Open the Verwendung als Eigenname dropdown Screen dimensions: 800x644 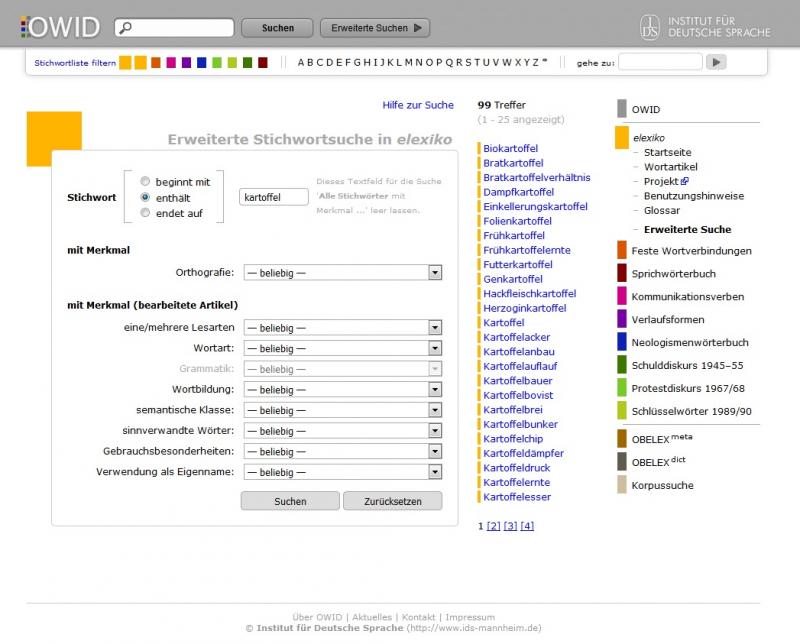tap(343, 472)
